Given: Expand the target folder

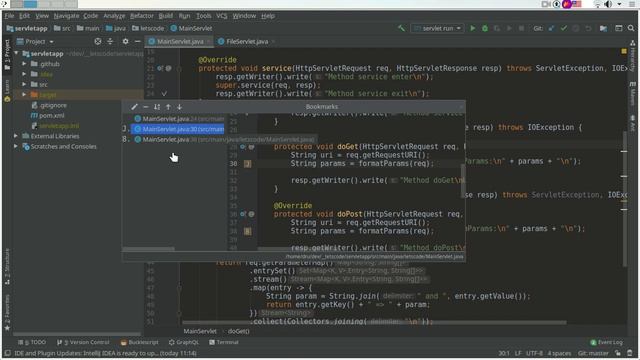Looking at the screenshot, I should 24,94.
